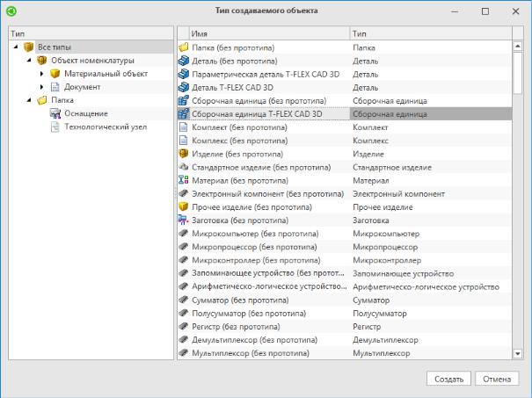Collapse the Все типы tree node
532x398 pixels.
click(16, 47)
